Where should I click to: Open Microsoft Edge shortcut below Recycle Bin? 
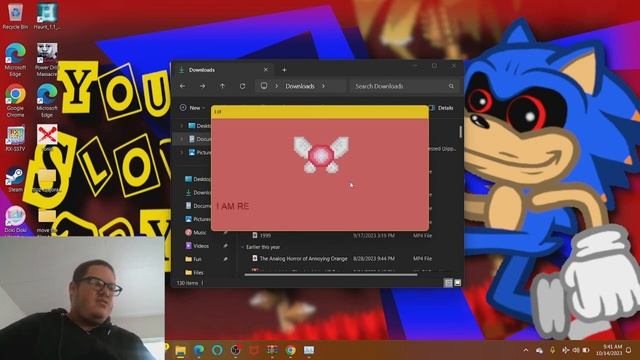[15, 60]
